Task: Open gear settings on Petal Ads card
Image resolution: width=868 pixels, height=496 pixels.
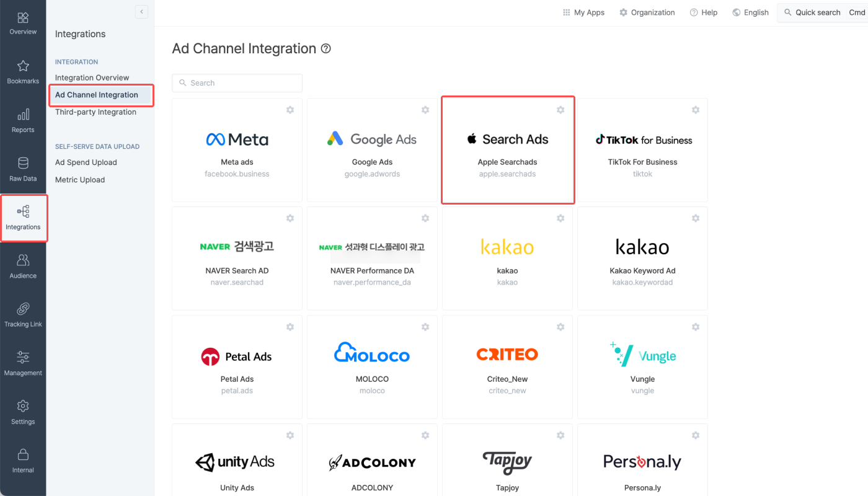Action: [290, 327]
